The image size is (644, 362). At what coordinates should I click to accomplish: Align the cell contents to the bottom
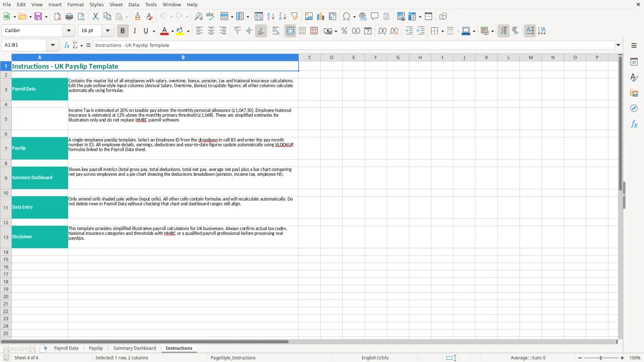click(x=261, y=31)
